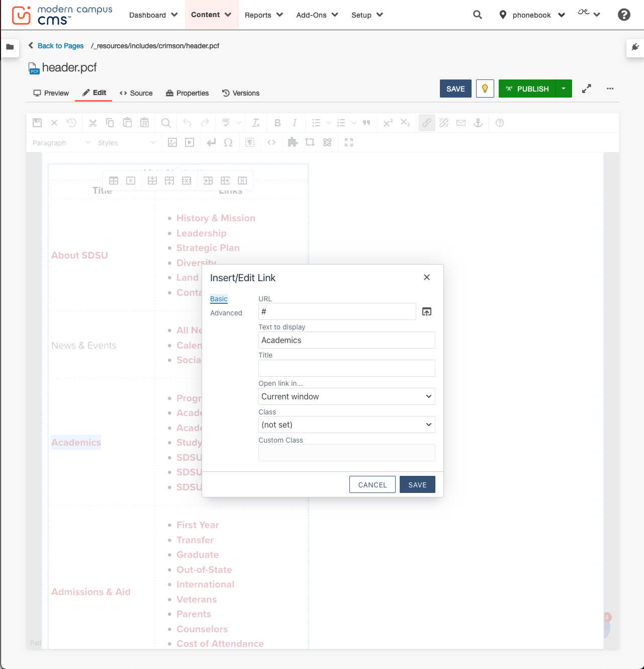
Task: Click the Insert component atom icon
Action: point(327,142)
